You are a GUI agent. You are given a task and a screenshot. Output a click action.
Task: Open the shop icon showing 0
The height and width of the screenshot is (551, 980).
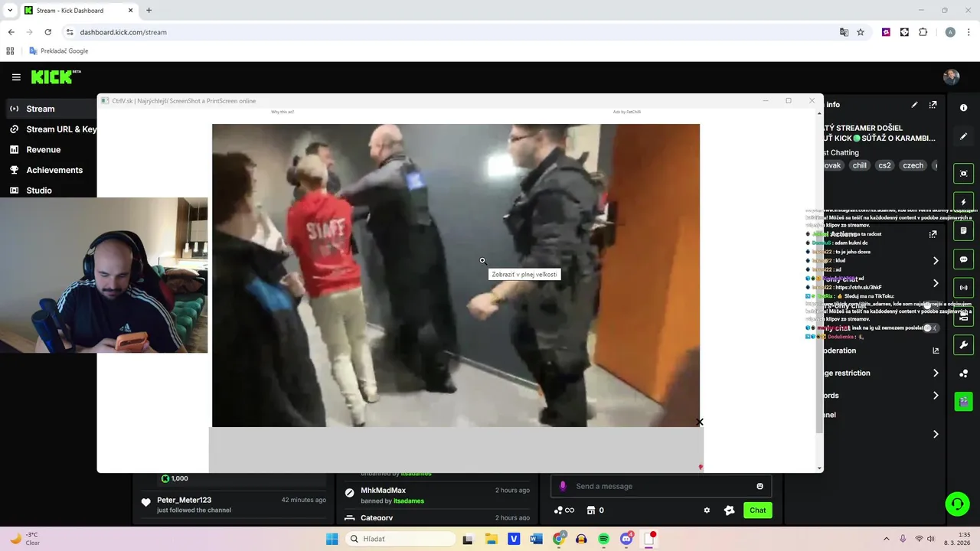click(596, 510)
